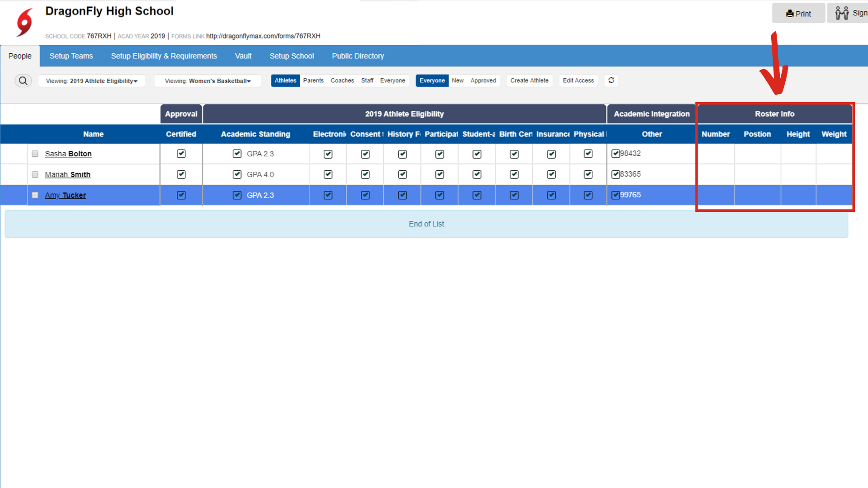Click the Roster Info Number column header
The height and width of the screenshot is (488, 868).
coord(715,134)
